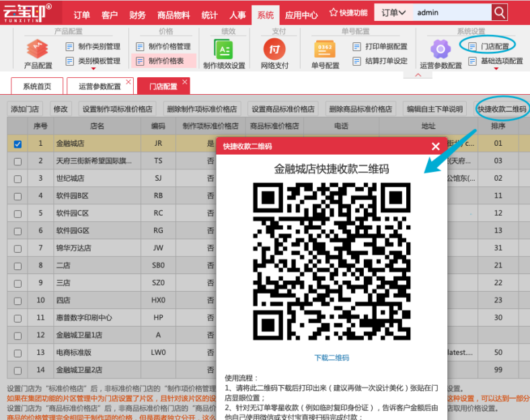Open the 客户 top menu
The image size is (530, 420).
click(x=110, y=15)
